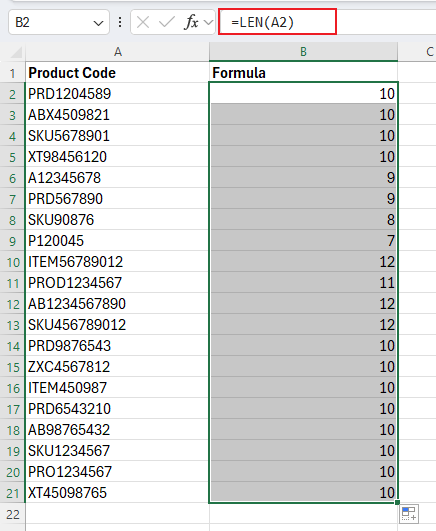
Task: Select cell containing A12345678
Action: click(117, 178)
